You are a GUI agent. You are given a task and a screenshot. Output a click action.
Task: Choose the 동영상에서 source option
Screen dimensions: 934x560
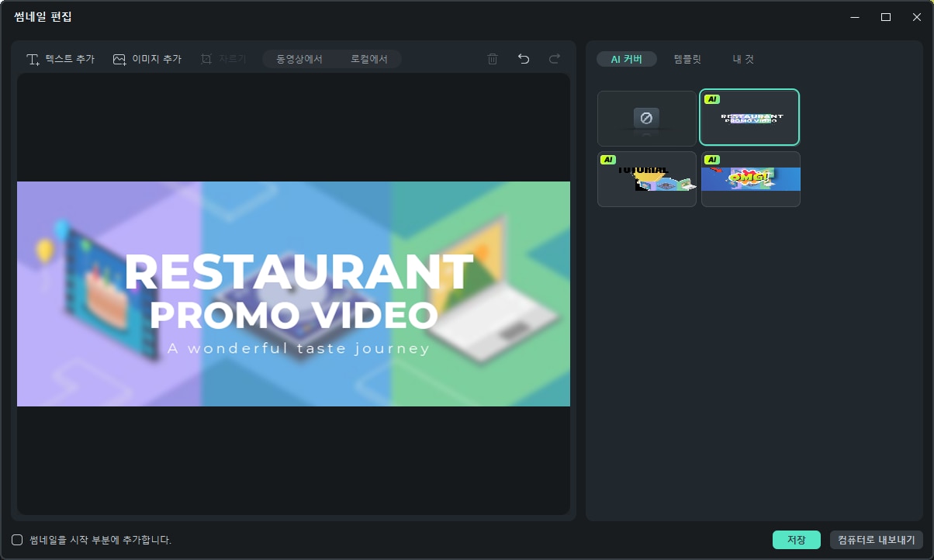click(x=299, y=59)
